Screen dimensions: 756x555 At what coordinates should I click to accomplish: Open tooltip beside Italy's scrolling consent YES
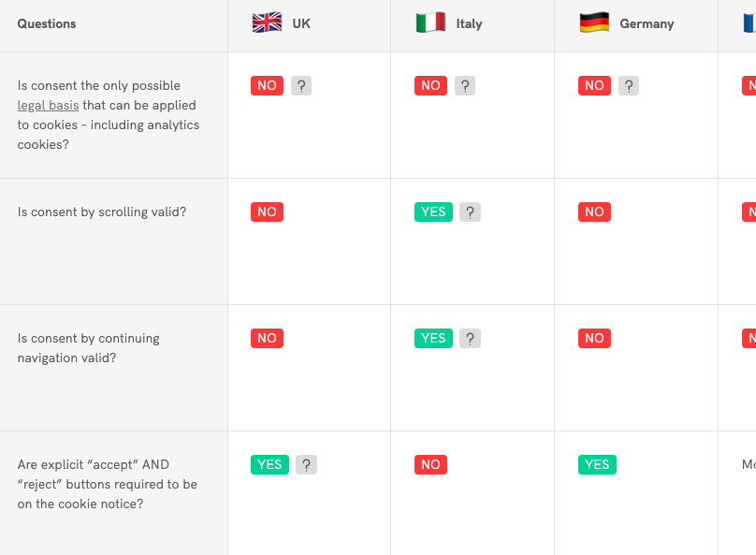coord(470,212)
